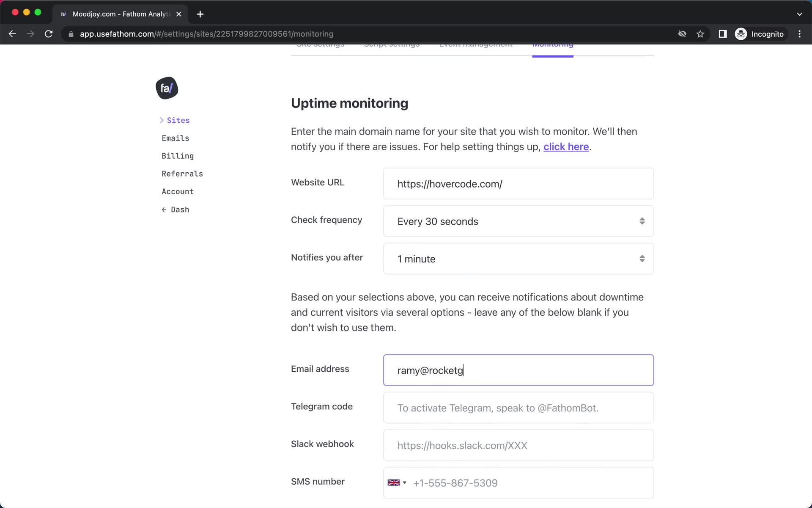Navigate to Referrals settings
This screenshot has height=508, width=812.
[182, 173]
